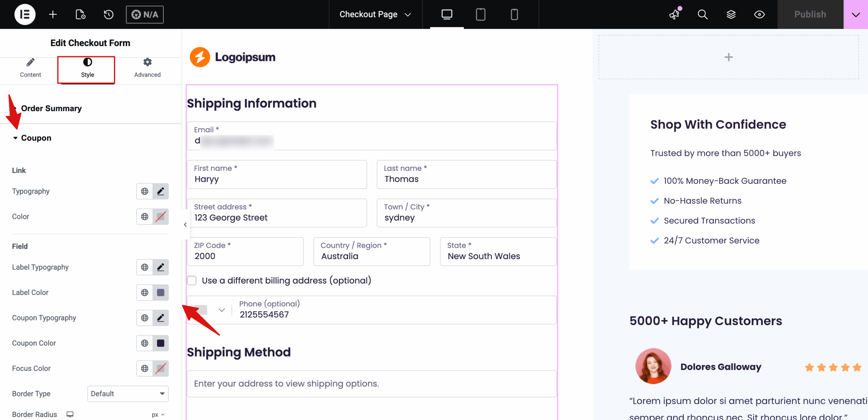Open the Coupon Color swatch picker
The height and width of the screenshot is (420, 868).
(x=161, y=343)
